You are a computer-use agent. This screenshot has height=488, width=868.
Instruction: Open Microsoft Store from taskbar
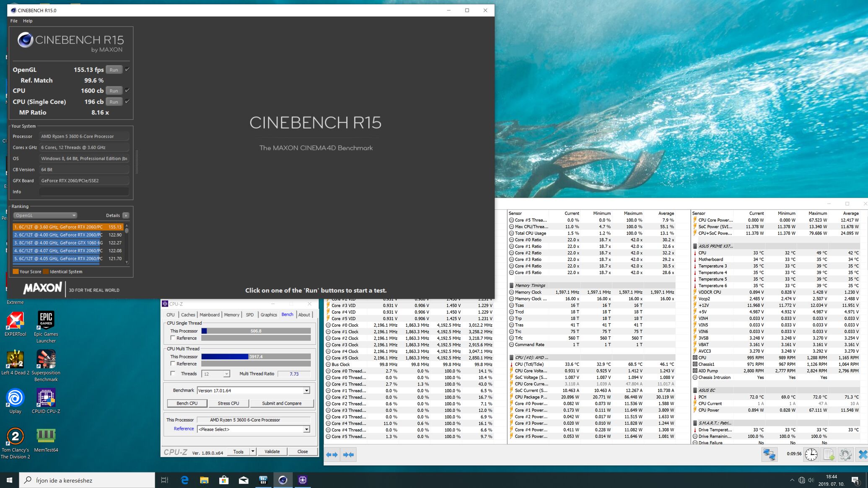(224, 480)
